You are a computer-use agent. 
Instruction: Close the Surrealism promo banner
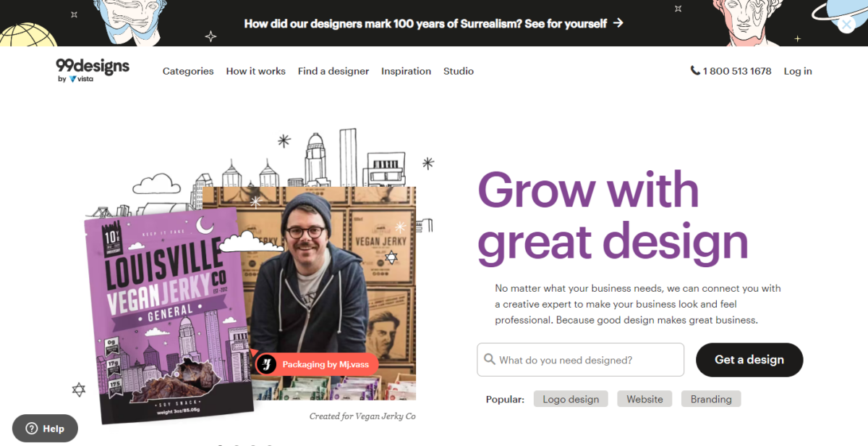pyautogui.click(x=847, y=24)
